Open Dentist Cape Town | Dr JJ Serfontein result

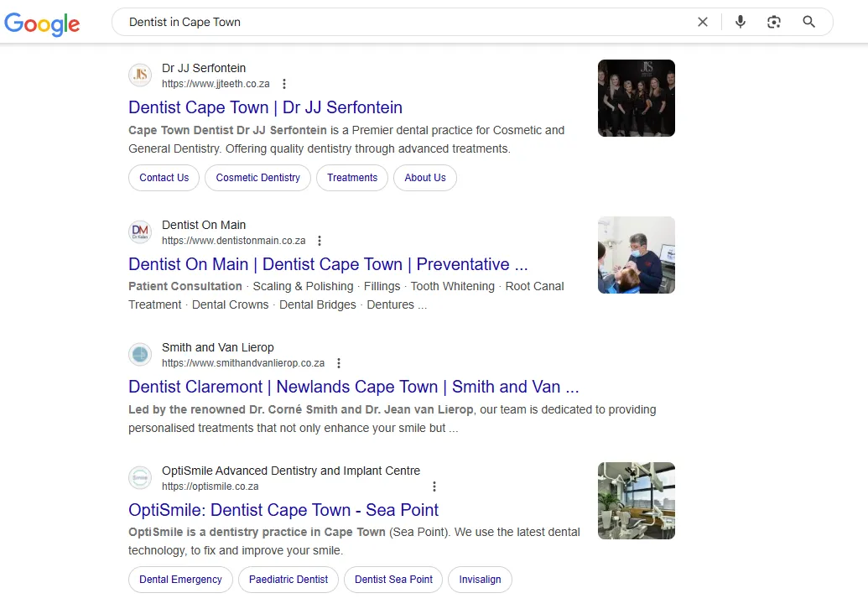(265, 107)
